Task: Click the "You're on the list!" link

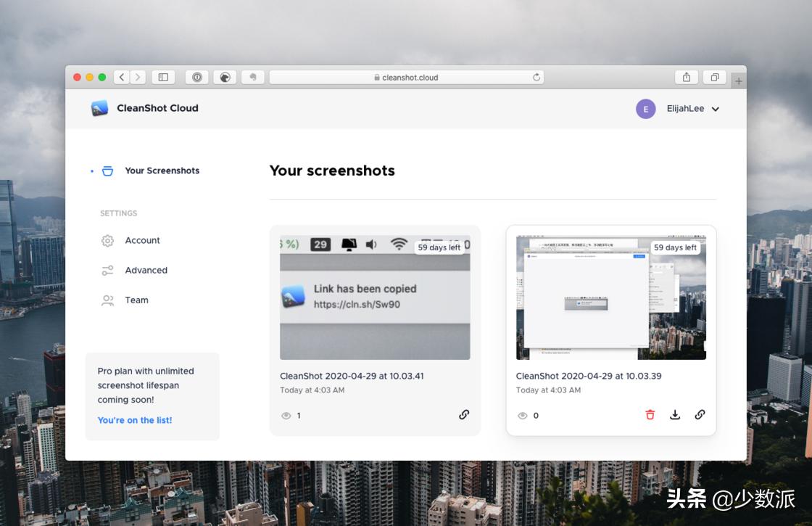Action: coord(135,420)
